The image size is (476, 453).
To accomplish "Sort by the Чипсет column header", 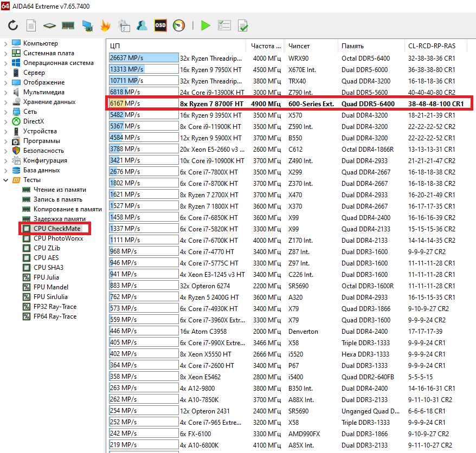I will 311,46.
